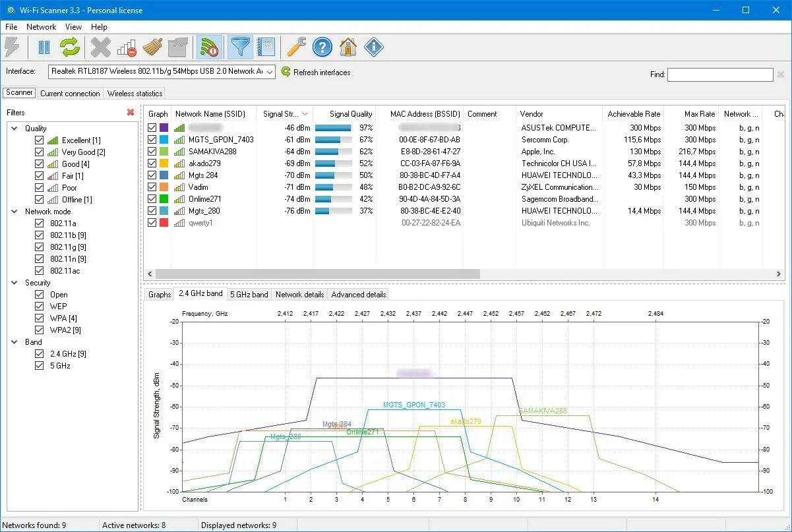Toggle the 802.11ac network mode checkbox
Screen dimensions: 792x532
[40, 271]
